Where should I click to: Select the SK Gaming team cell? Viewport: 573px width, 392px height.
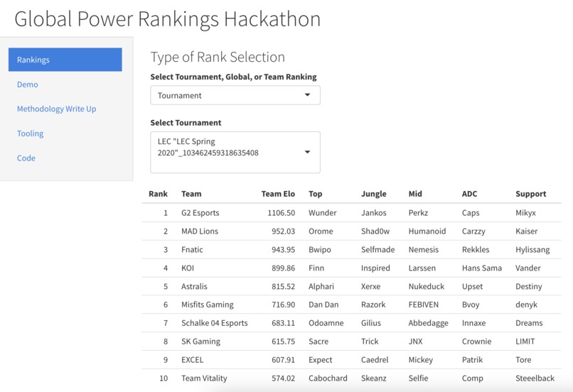point(200,342)
